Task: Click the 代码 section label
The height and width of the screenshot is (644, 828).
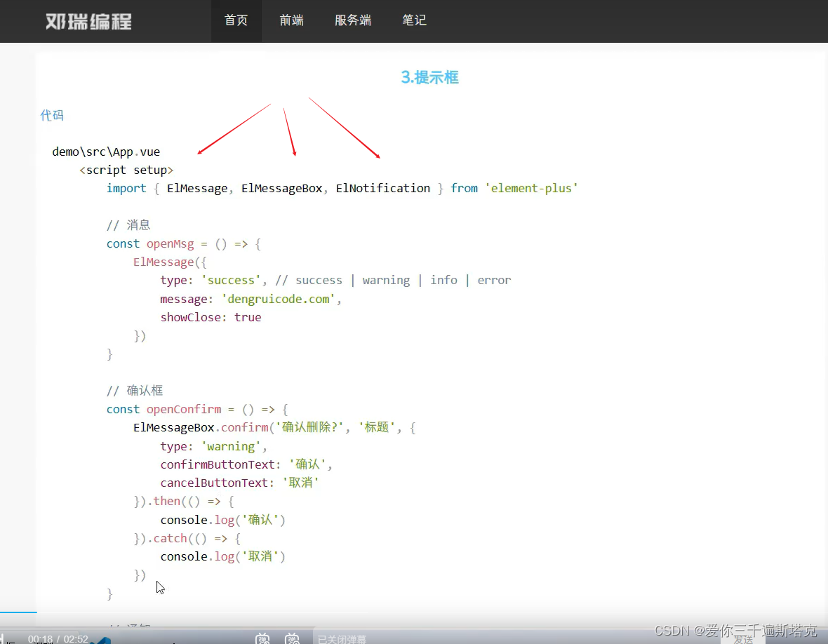Action: 52,115
